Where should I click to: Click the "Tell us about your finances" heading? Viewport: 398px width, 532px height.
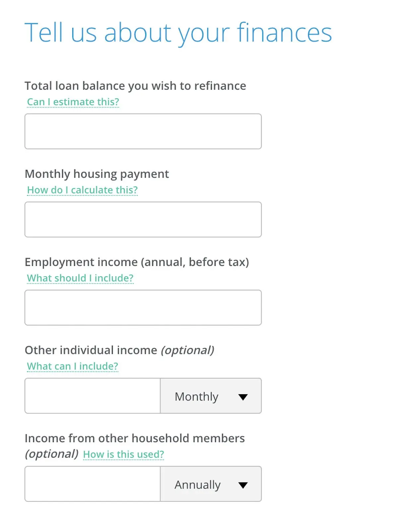point(178,33)
